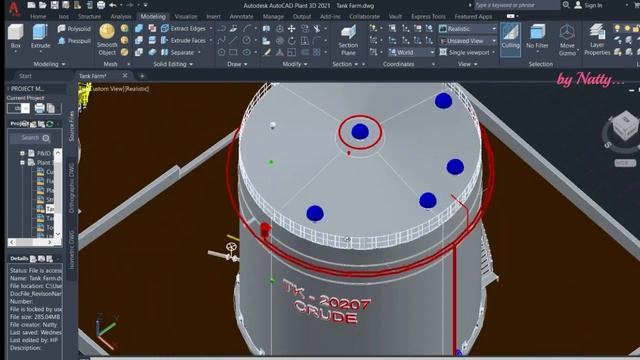640x360 pixels.
Task: Select the Rectangle tool in Draw panel
Action: [x=233, y=52]
